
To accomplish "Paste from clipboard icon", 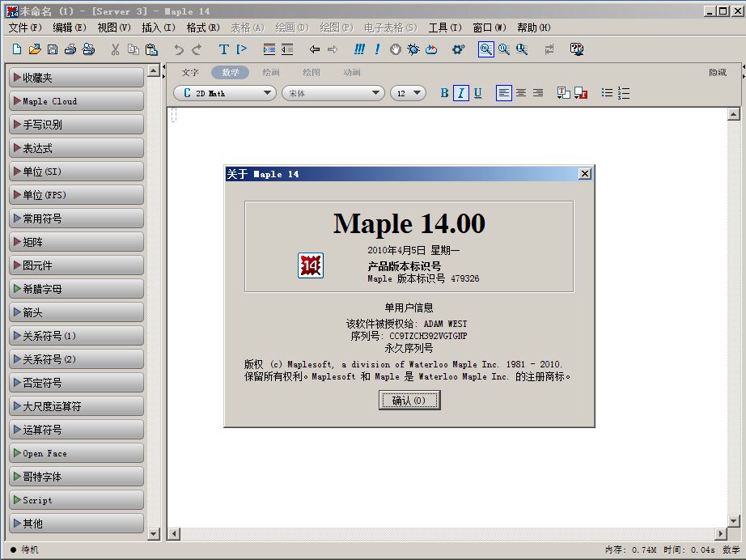I will click(x=151, y=49).
